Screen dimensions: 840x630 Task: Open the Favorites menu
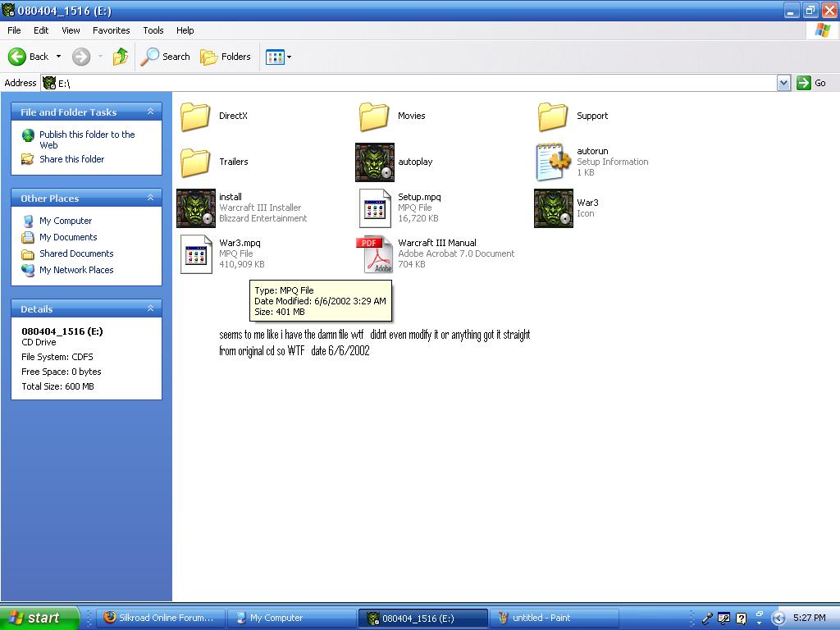coord(111,30)
